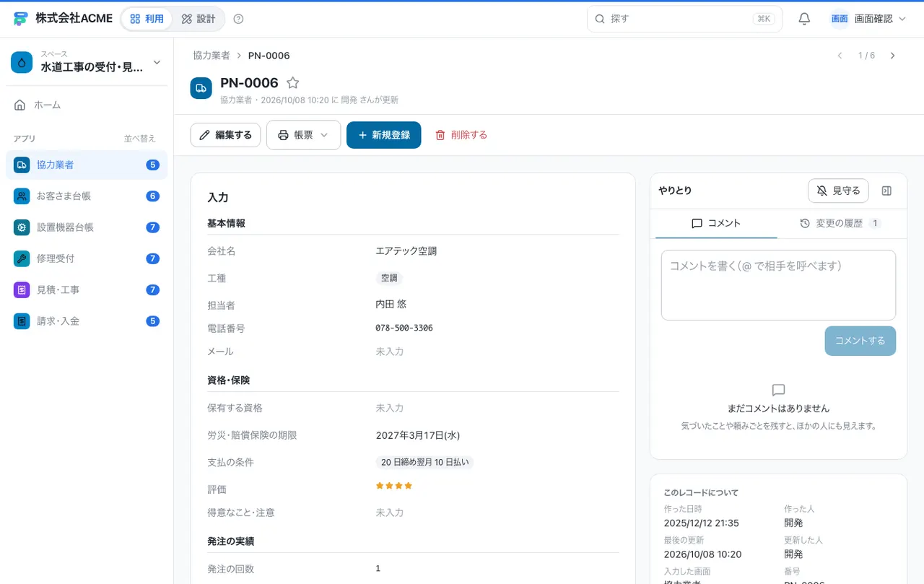Image resolution: width=924 pixels, height=584 pixels.
Task: Go to next record arrow
Action: coord(892,56)
